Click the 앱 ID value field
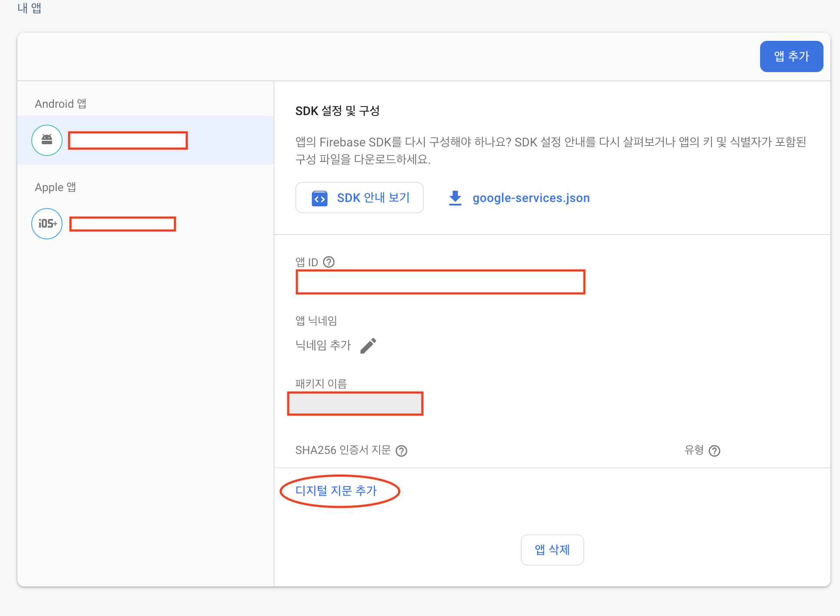This screenshot has width=840, height=616. click(440, 282)
